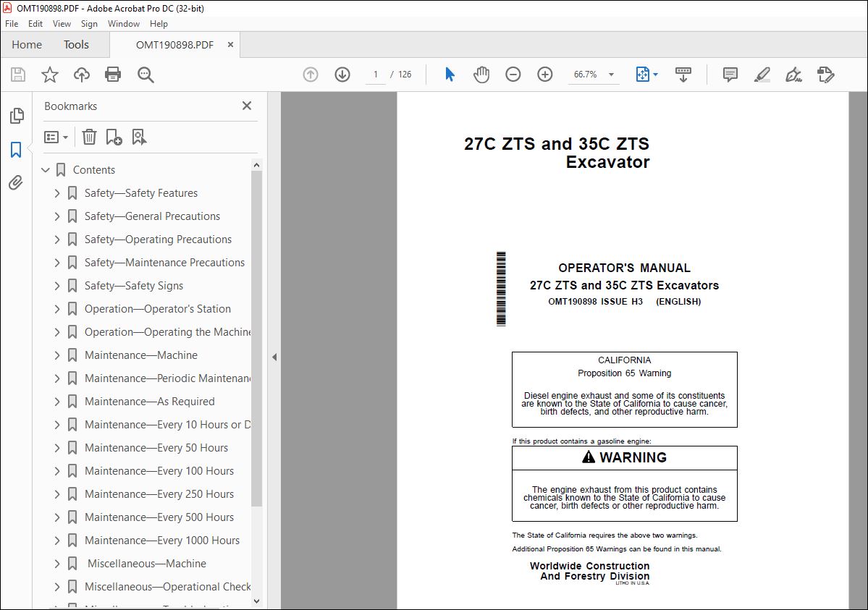
Task: Click the Save file icon
Action: pos(18,75)
